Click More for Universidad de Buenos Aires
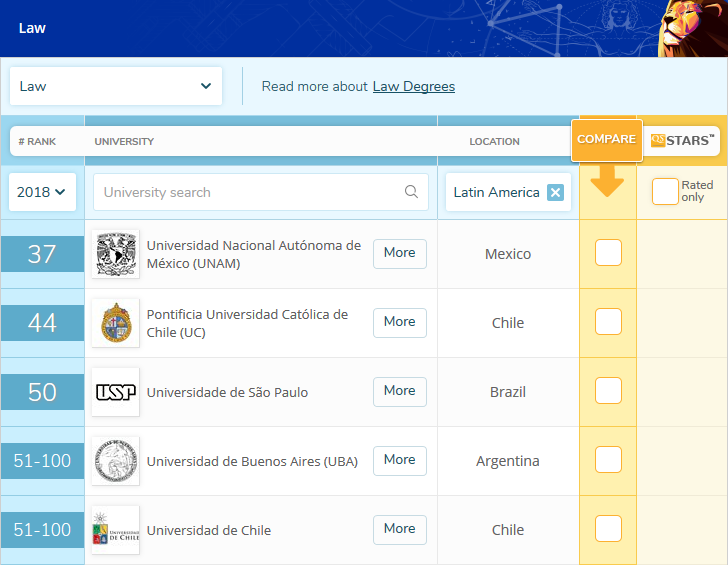This screenshot has height=565, width=728. coord(400,461)
